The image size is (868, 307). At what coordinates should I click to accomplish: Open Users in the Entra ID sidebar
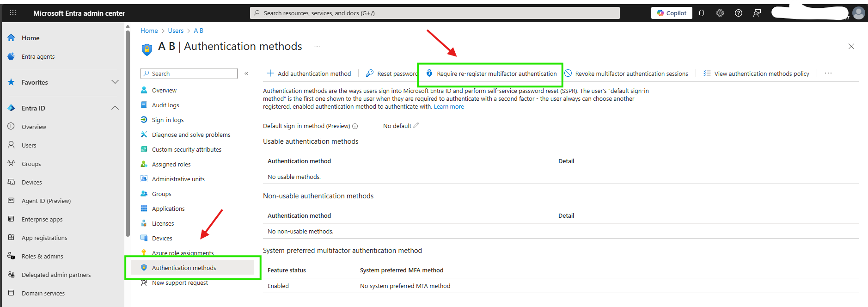coord(29,145)
